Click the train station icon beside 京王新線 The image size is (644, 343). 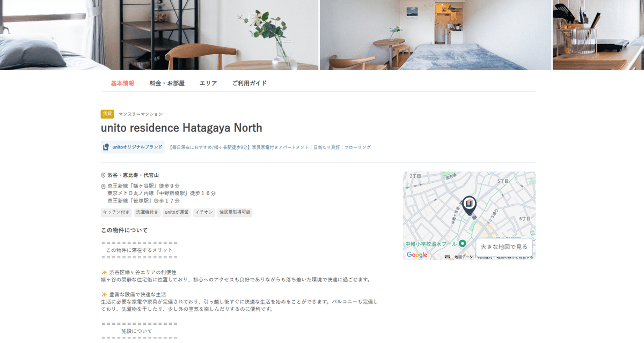[x=103, y=187]
